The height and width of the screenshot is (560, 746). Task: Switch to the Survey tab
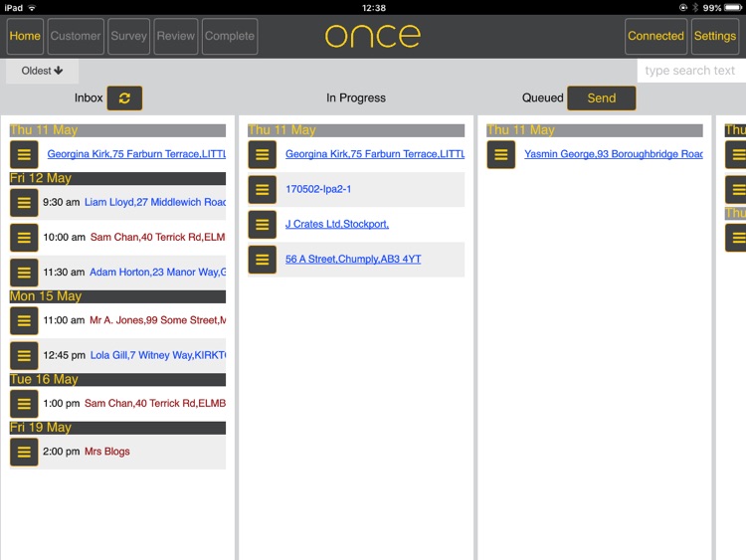pyautogui.click(x=129, y=36)
